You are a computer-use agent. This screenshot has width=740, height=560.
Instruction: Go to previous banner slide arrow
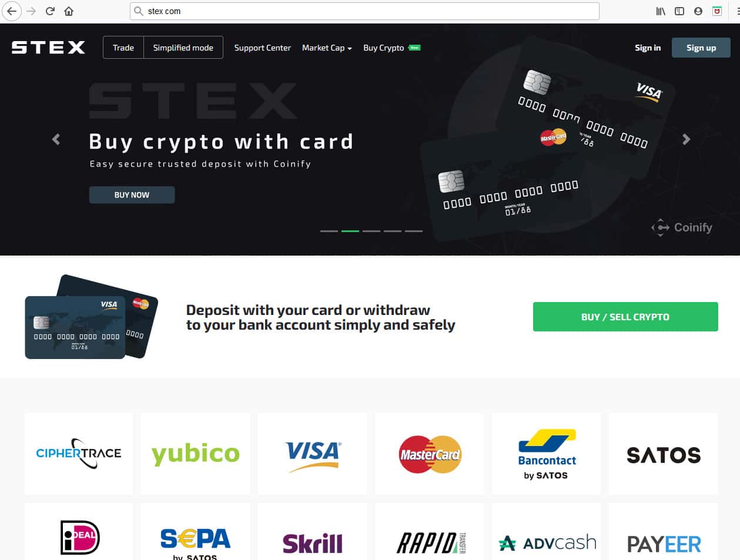click(56, 139)
